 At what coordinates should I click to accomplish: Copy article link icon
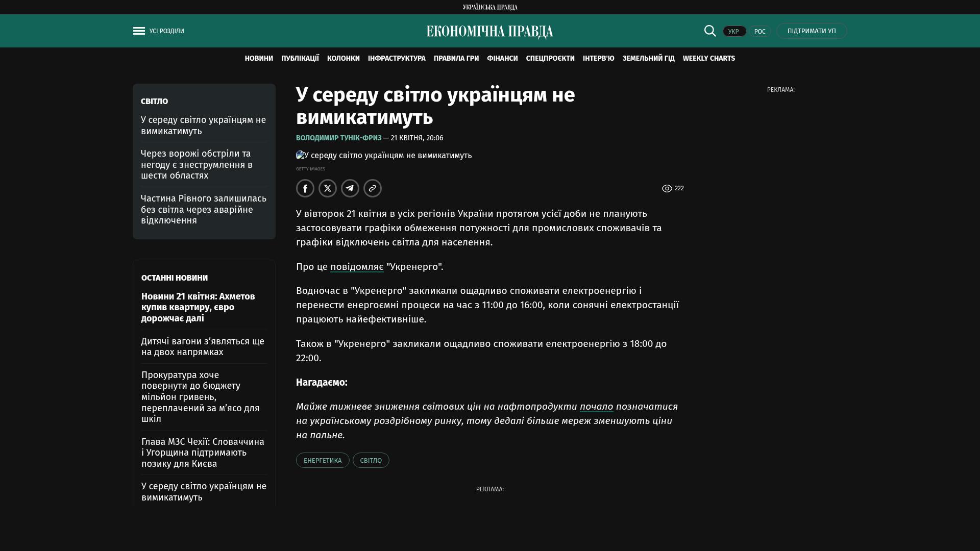373,188
